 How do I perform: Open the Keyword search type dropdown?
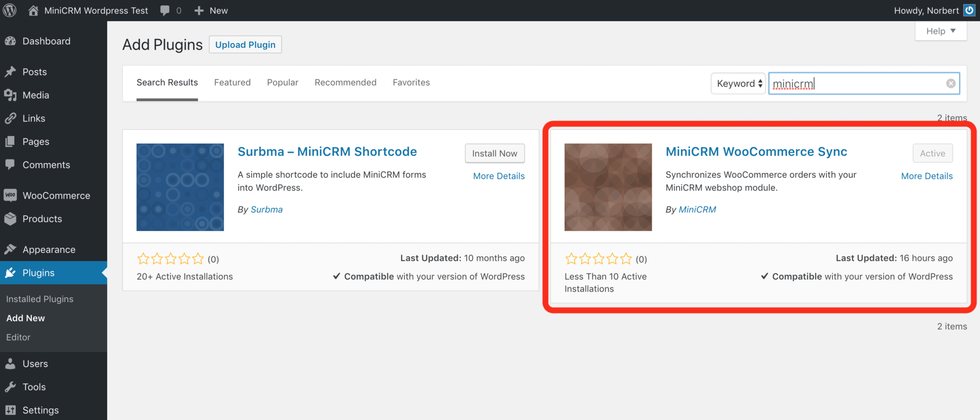738,83
